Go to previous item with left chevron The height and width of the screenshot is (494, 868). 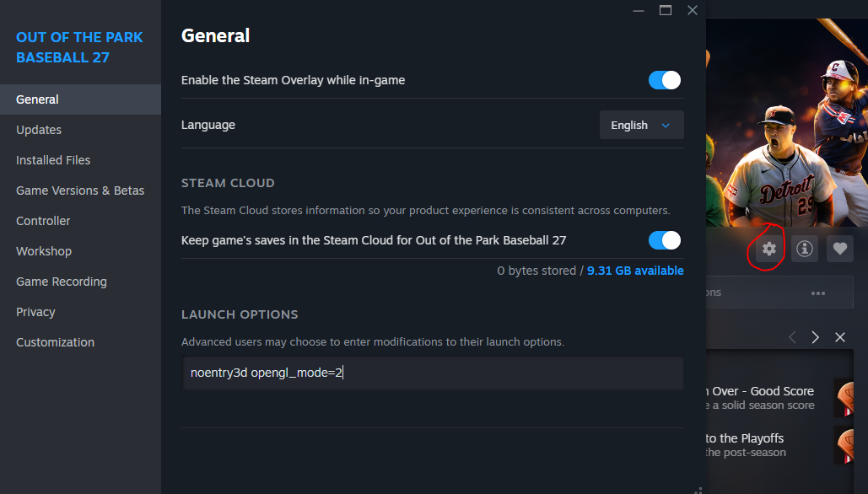tap(792, 337)
